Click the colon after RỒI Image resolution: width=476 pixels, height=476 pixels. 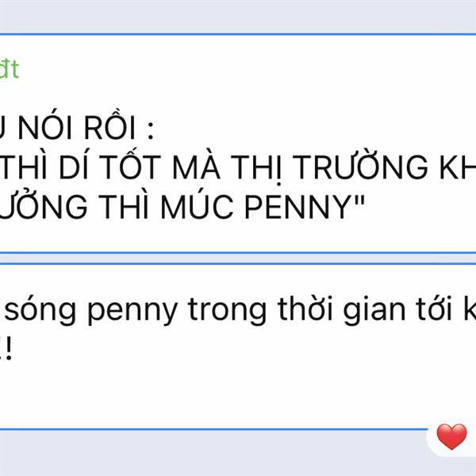151,131
